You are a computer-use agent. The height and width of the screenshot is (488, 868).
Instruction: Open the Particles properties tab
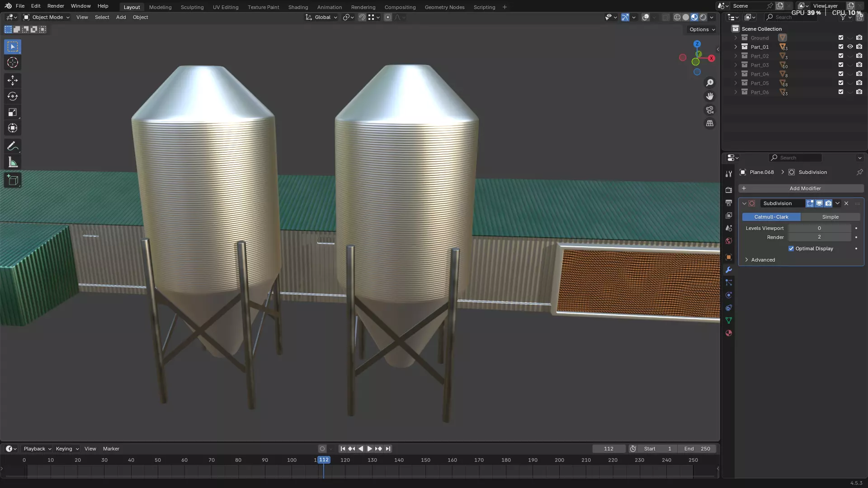click(728, 282)
